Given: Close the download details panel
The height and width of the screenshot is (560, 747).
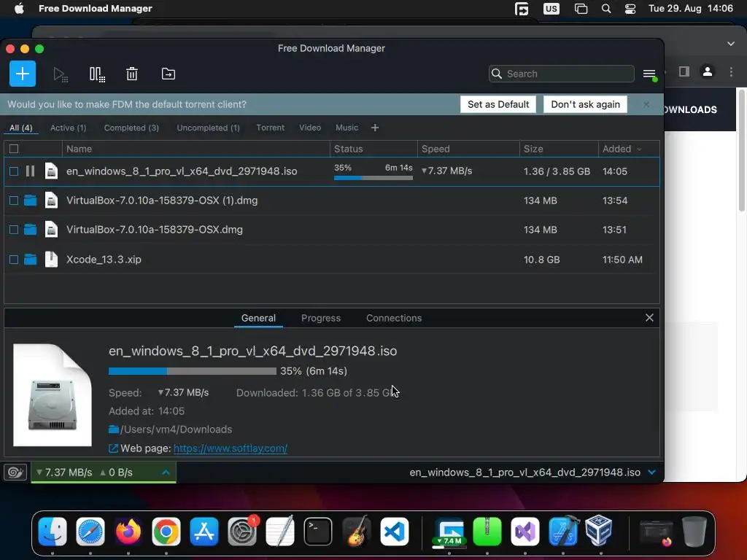Looking at the screenshot, I should (x=649, y=318).
